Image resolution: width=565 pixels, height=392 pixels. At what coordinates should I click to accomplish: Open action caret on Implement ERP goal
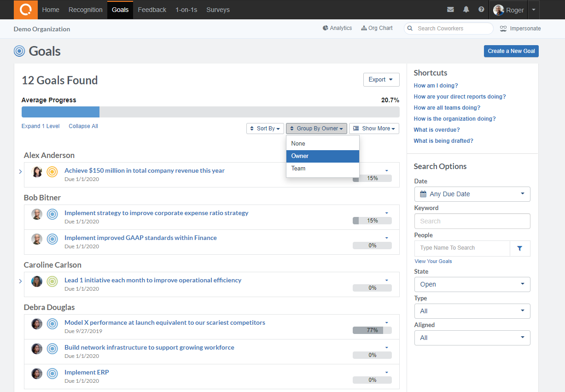387,372
